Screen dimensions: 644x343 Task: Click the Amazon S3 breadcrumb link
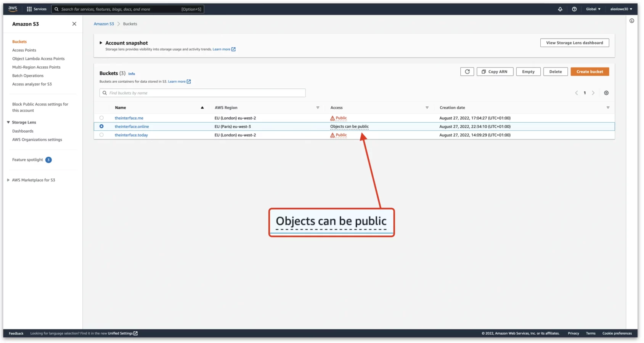[104, 24]
